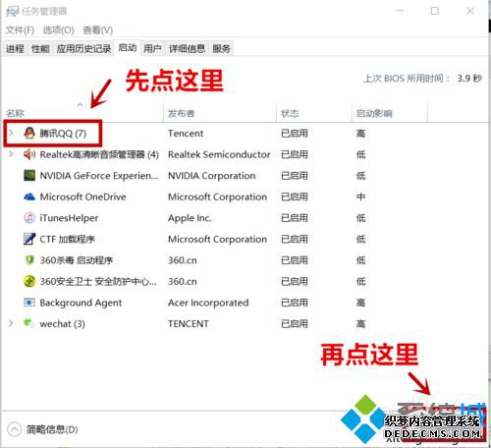491x448 pixels.
Task: Switch to the 进程 tab
Action: (15, 49)
